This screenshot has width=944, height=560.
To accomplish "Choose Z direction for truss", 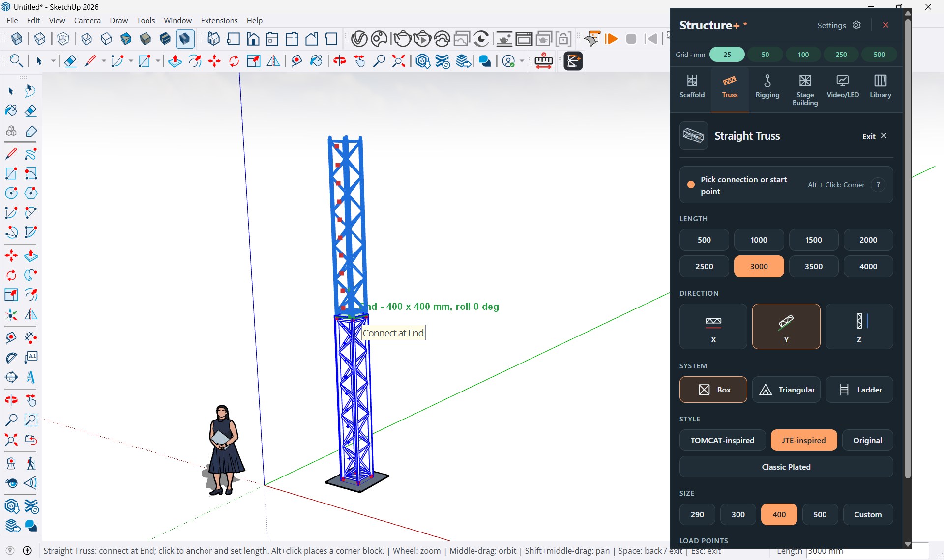I will [859, 327].
